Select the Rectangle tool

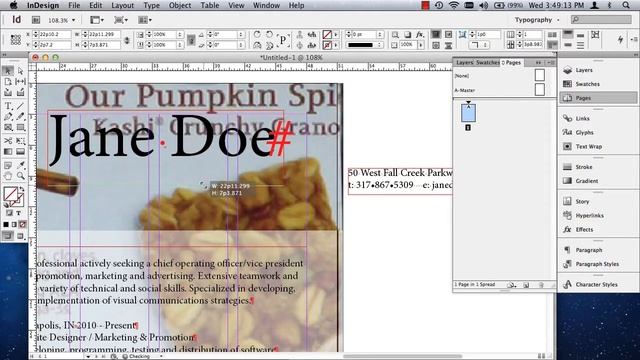[x=20, y=128]
